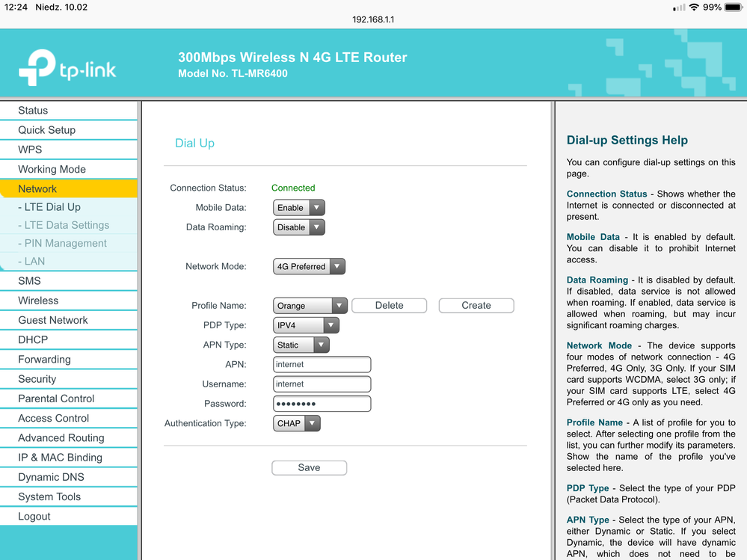
Task: Focus the APN input field
Action: 322,364
